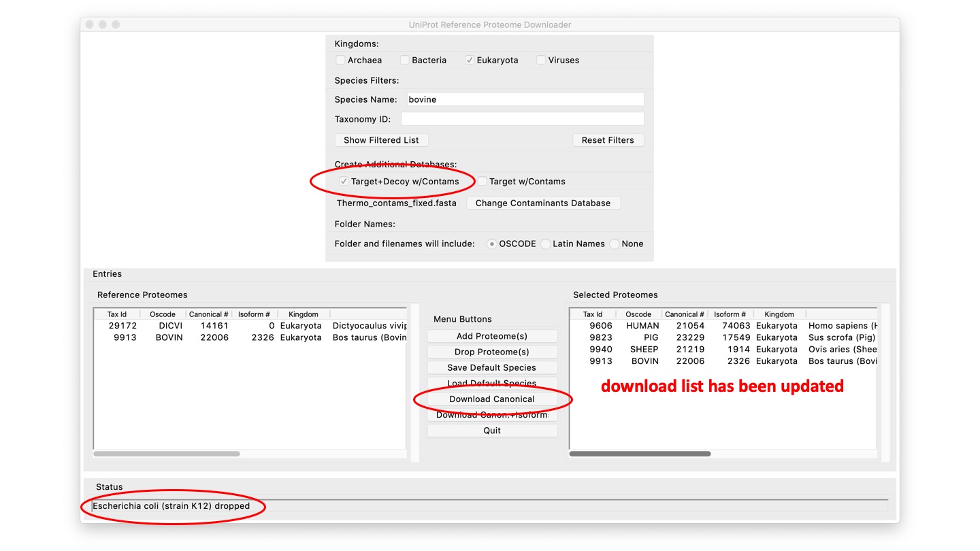Select None for folder names

click(615, 244)
